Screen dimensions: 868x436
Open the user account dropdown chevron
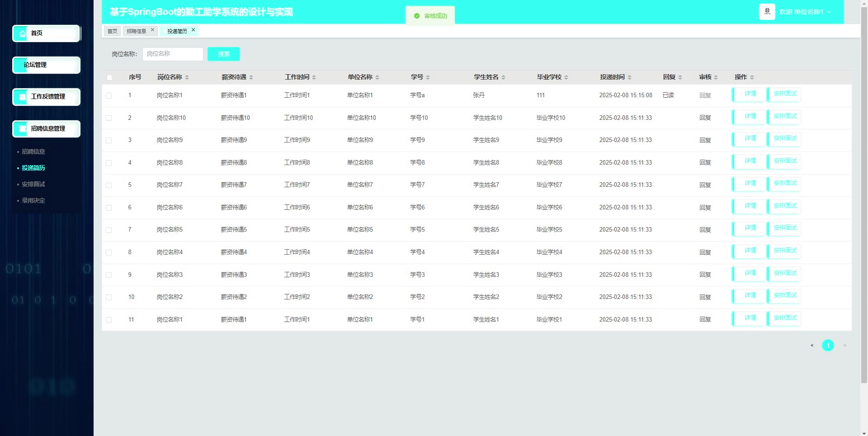coord(829,12)
